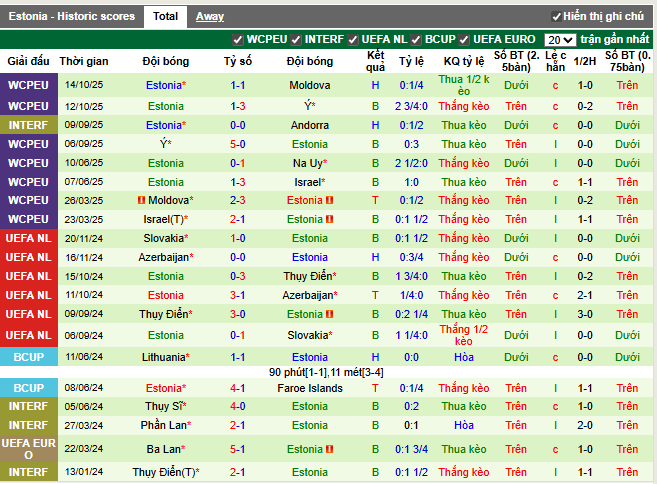Screen dimensions: 657x484
Task: Switch to the Away tab
Action: tap(210, 17)
